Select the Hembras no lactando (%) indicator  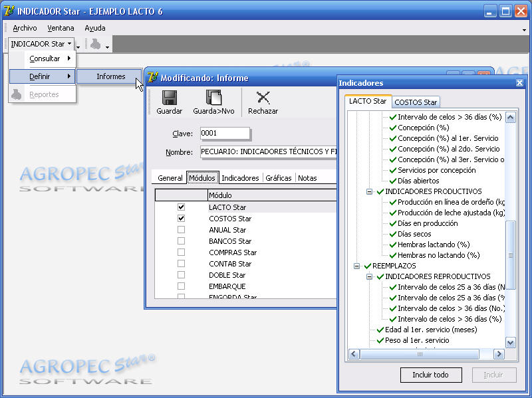coord(439,255)
